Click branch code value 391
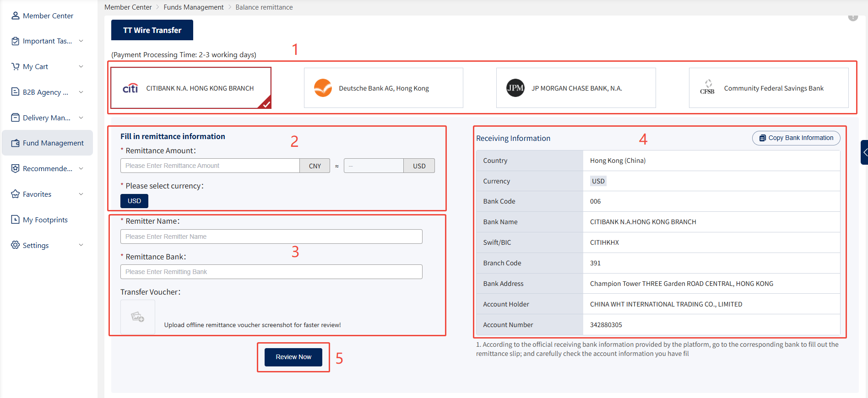This screenshot has width=868, height=398. tap(595, 263)
